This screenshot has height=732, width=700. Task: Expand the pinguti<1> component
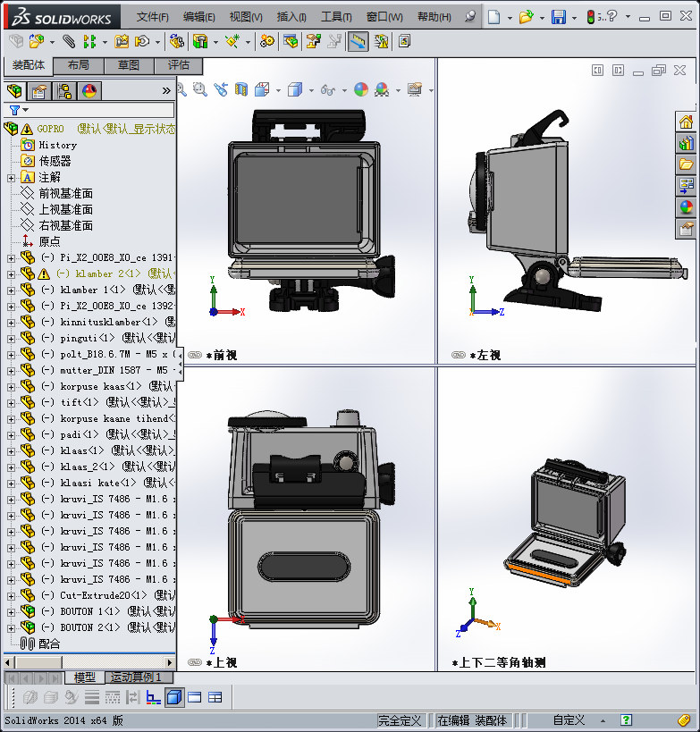point(12,339)
